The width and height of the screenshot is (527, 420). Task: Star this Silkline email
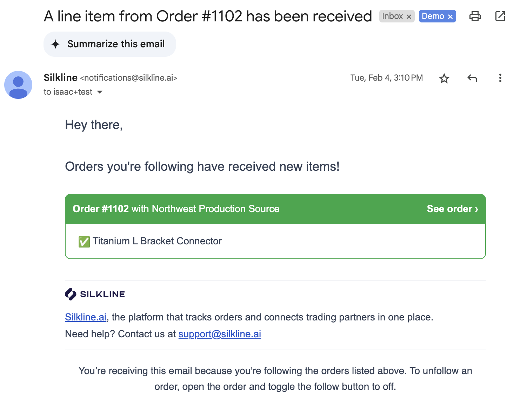[x=444, y=78]
